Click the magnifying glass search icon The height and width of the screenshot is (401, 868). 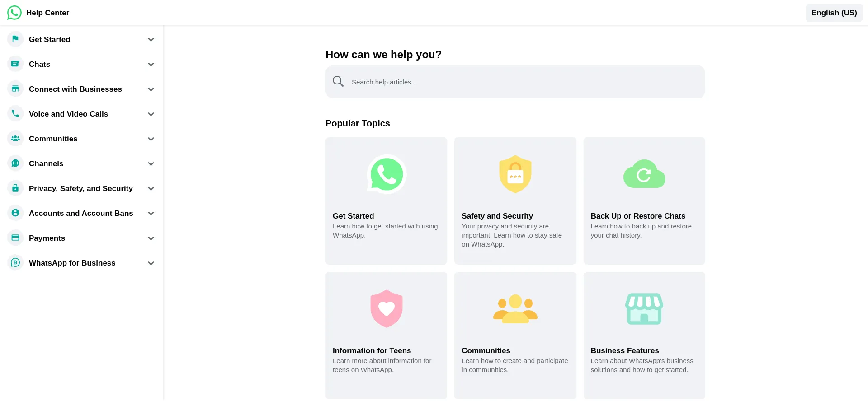pos(338,82)
